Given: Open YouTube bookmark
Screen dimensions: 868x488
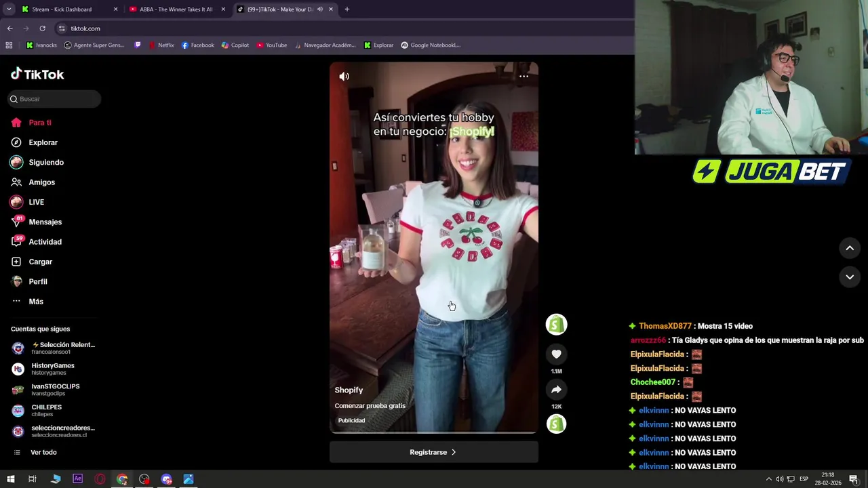Looking at the screenshot, I should pos(271,45).
